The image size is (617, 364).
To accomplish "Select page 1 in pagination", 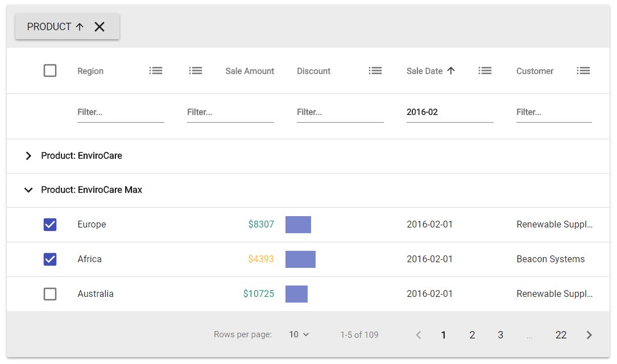I will (x=444, y=335).
